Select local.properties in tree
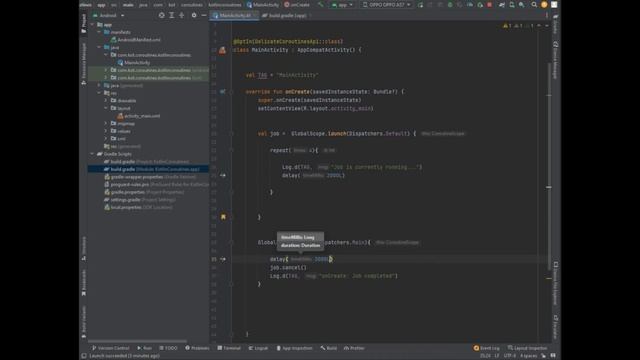Viewport: 640px width, 360px height. point(138,207)
